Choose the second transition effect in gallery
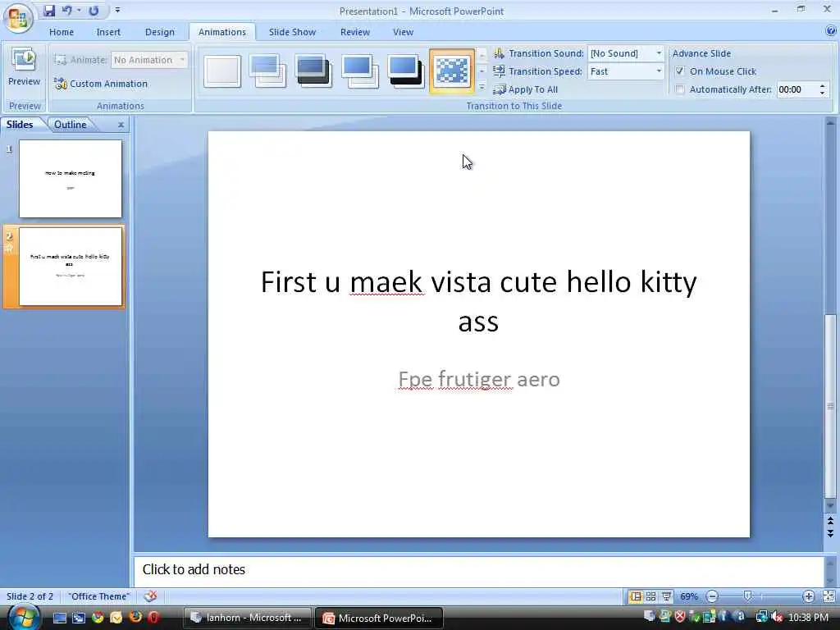This screenshot has width=840, height=630. tap(267, 71)
